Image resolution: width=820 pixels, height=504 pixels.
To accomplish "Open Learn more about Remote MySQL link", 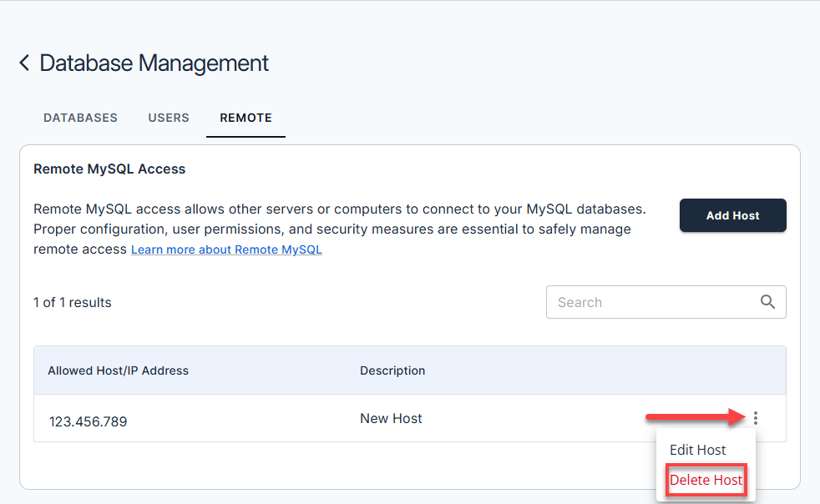I will click(x=226, y=249).
